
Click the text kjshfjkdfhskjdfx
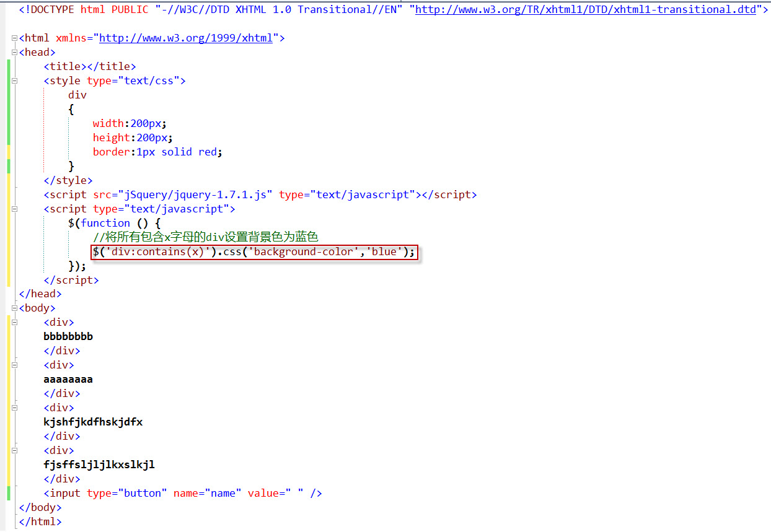click(93, 422)
